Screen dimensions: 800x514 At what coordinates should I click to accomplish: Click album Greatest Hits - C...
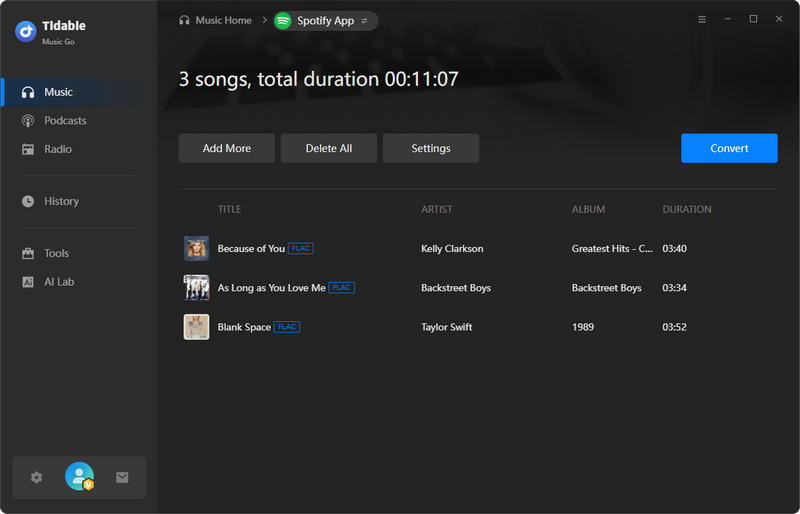pos(612,249)
